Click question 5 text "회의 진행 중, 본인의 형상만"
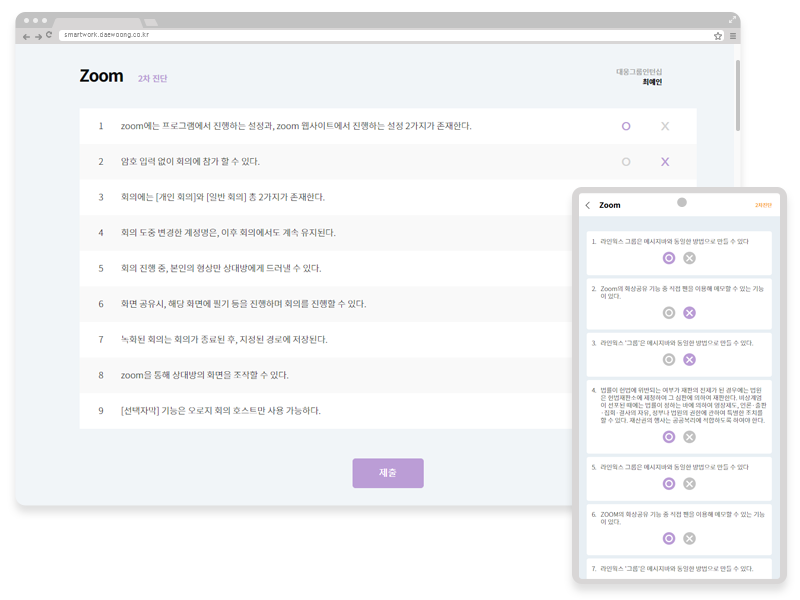This screenshot has height=600, width=800. 171,268
